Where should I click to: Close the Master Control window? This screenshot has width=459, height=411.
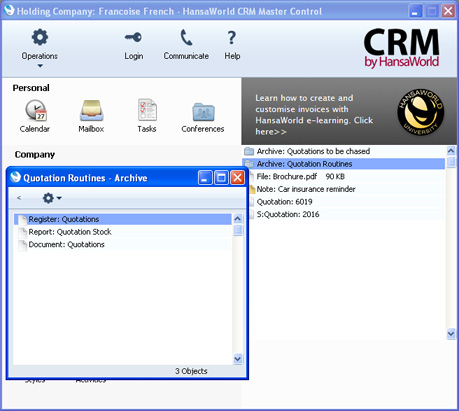coord(448,11)
